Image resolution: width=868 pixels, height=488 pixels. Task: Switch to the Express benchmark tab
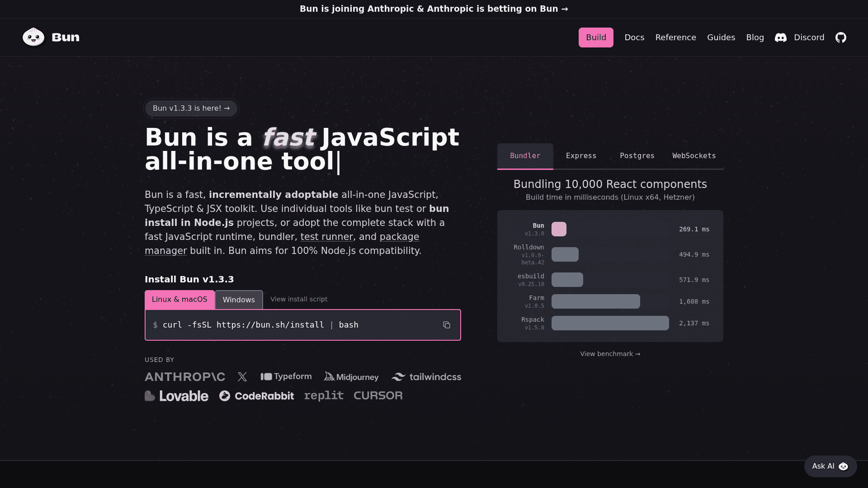point(581,156)
